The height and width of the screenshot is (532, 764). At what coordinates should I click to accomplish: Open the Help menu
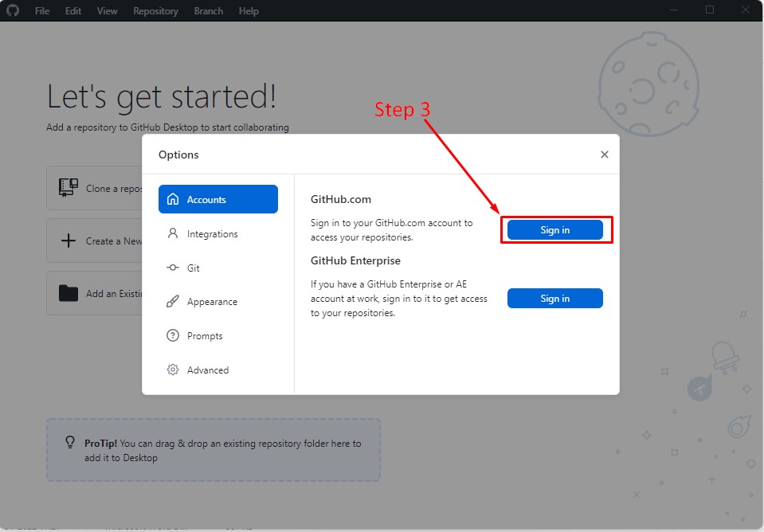coord(249,10)
